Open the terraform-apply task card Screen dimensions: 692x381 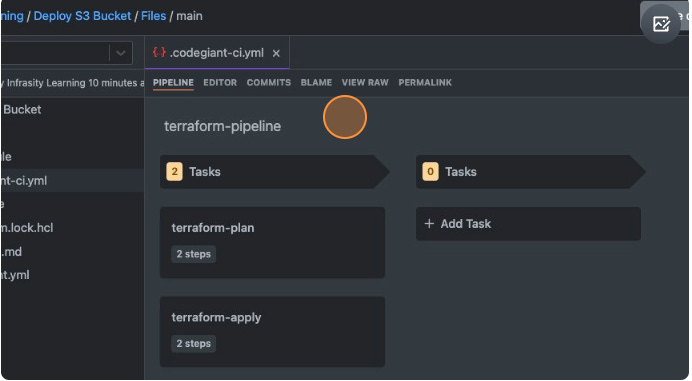(272, 332)
